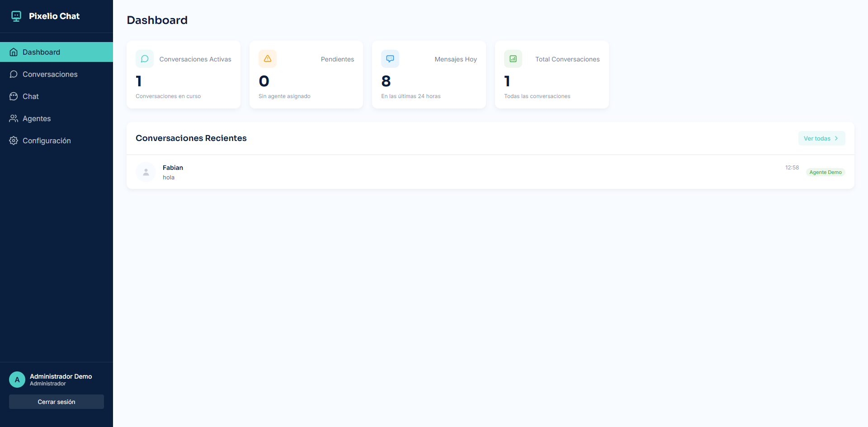This screenshot has width=868, height=427.
Task: Click the Conversaciones Activas card label
Action: tap(195, 59)
